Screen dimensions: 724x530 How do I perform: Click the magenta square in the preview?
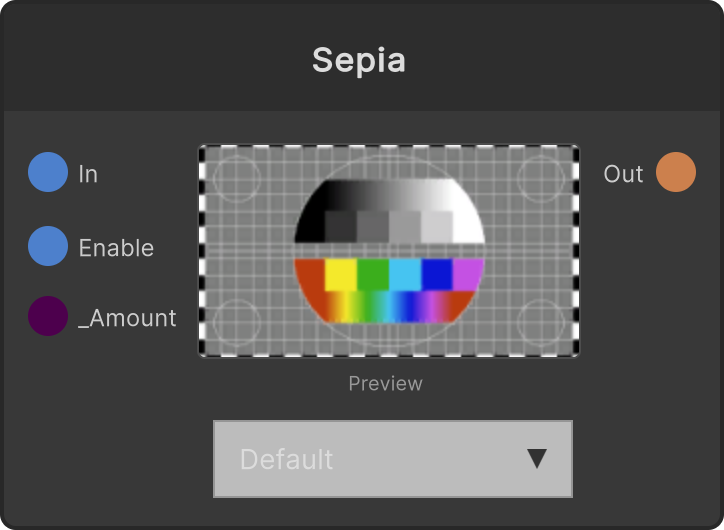click(468, 275)
